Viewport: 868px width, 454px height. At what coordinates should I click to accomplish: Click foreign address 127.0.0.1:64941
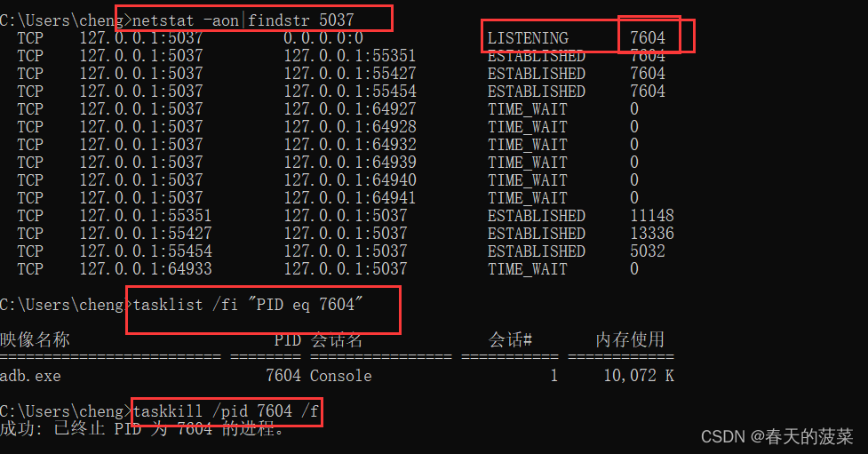coord(350,197)
